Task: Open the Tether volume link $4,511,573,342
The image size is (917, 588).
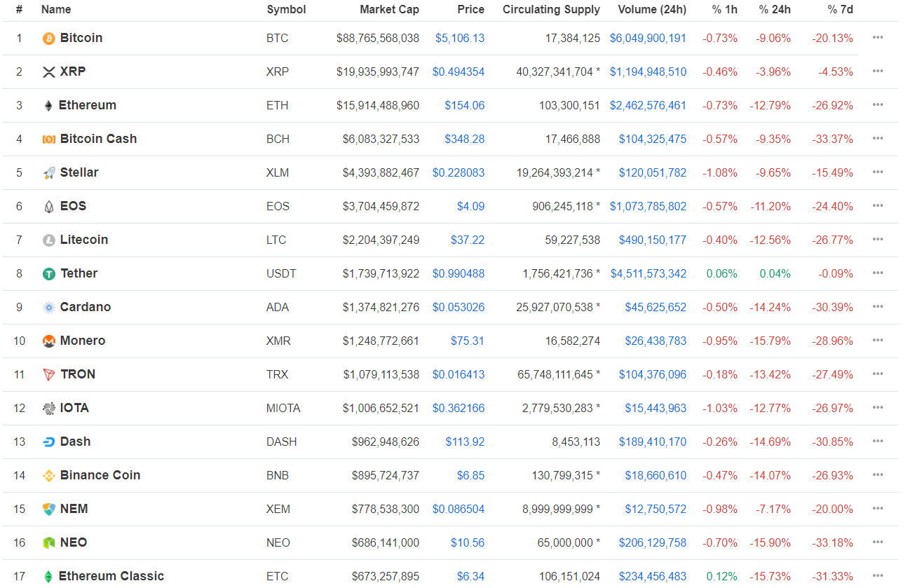Action: click(x=648, y=273)
